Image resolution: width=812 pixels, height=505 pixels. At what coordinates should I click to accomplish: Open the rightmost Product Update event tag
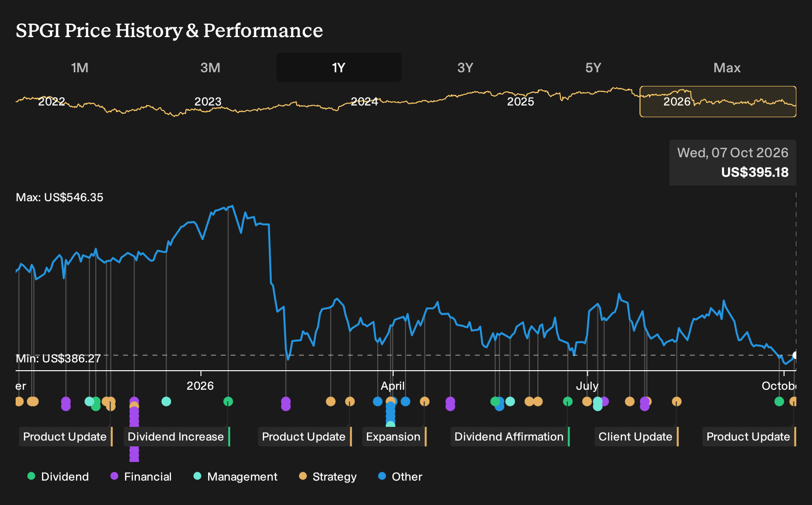point(749,437)
